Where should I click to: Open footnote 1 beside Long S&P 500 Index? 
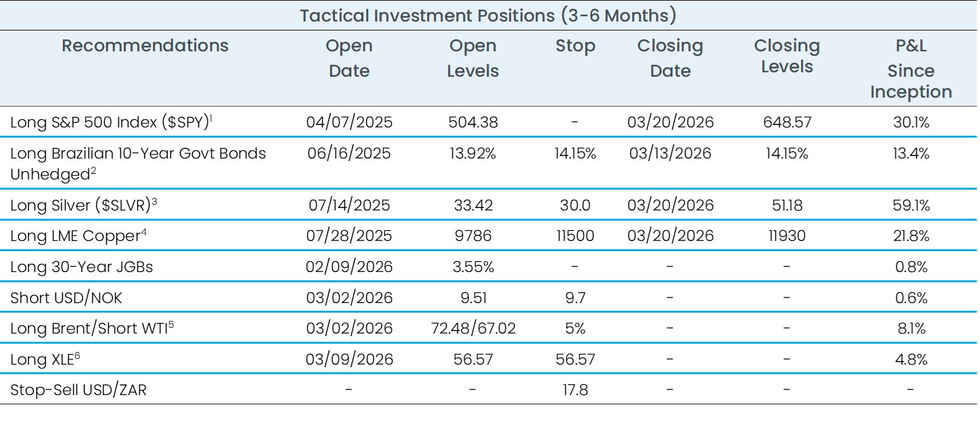[213, 118]
